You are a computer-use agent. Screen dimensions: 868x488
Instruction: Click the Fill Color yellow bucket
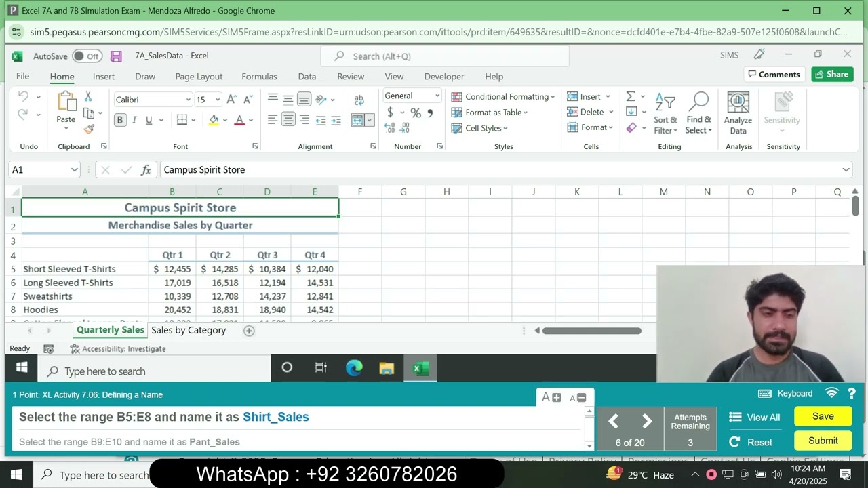[x=214, y=120]
